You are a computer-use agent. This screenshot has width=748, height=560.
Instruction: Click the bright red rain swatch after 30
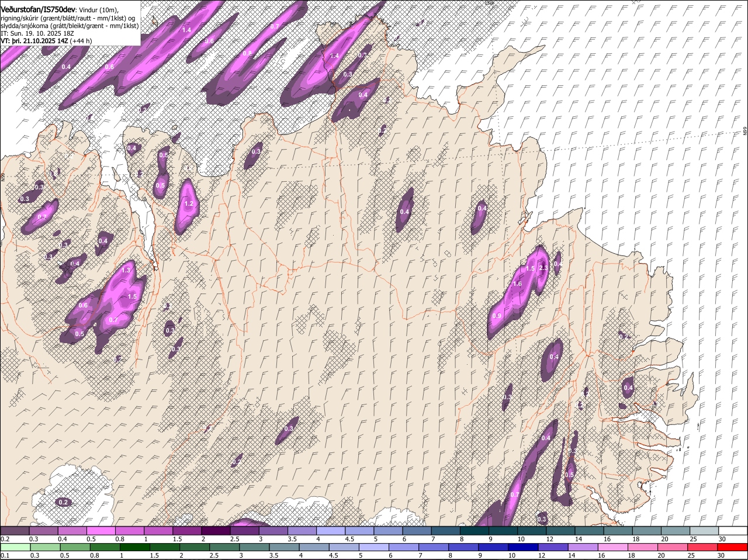pyautogui.click(x=733, y=547)
